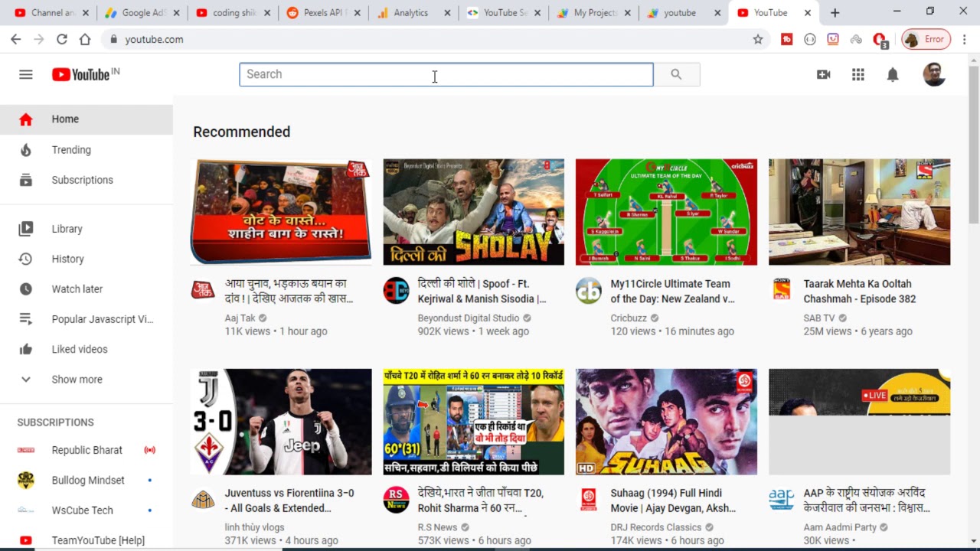Play the Suhaag movie thumbnail

coord(666,422)
